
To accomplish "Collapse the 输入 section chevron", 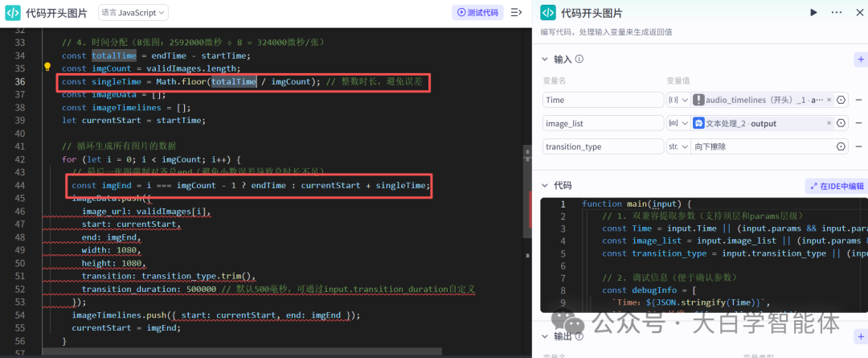I will (x=543, y=60).
